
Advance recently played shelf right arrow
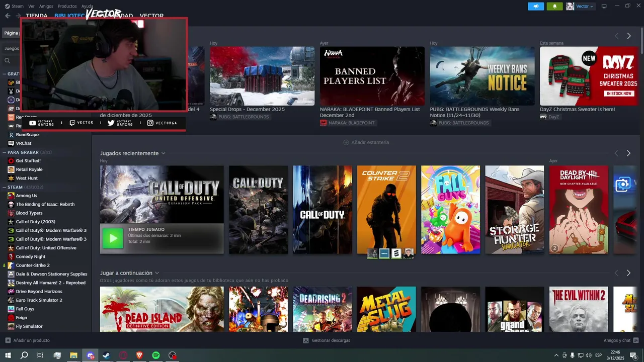tap(628, 153)
